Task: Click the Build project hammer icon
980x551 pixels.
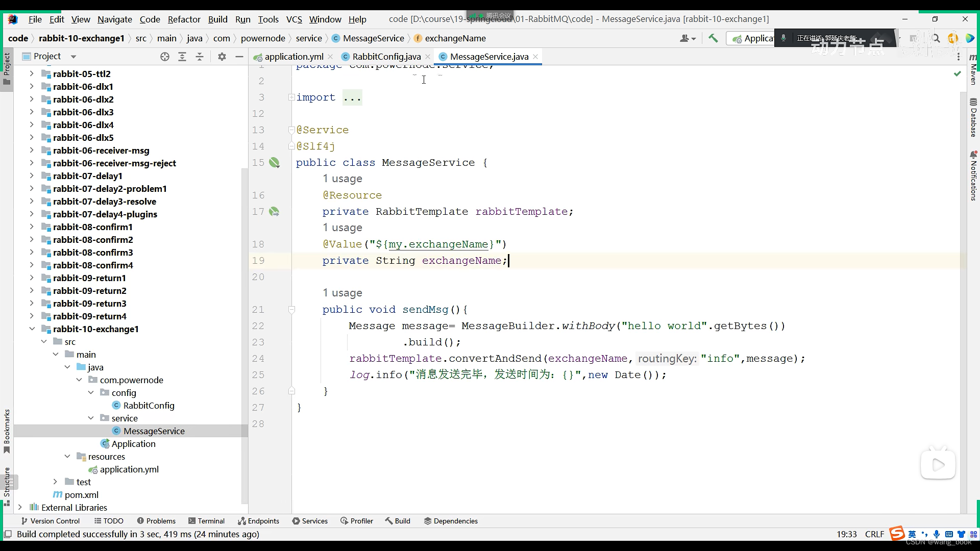Action: coord(713,38)
